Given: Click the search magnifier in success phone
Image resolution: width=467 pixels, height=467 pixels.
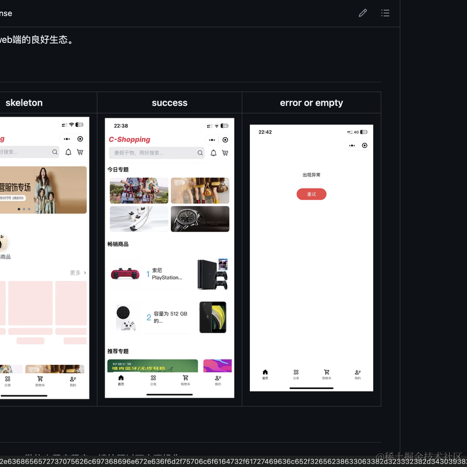Looking at the screenshot, I should 200,153.
